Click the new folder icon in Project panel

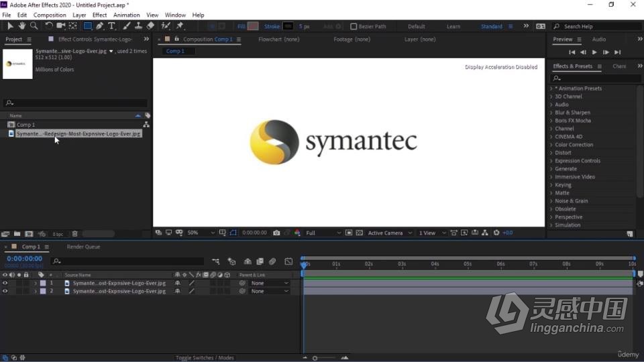17,234
